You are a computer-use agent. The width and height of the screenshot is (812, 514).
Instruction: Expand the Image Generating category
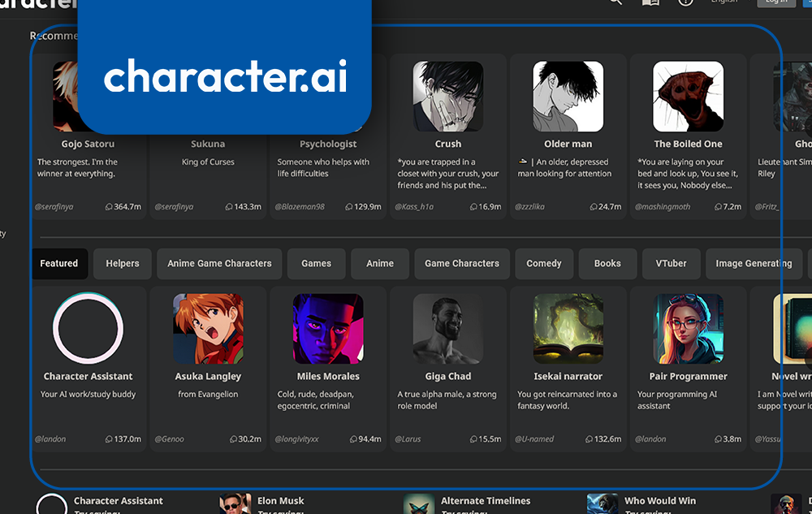[754, 263]
